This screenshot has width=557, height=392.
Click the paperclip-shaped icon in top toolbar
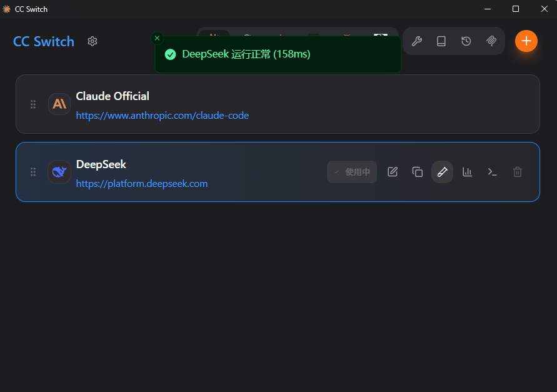click(491, 41)
